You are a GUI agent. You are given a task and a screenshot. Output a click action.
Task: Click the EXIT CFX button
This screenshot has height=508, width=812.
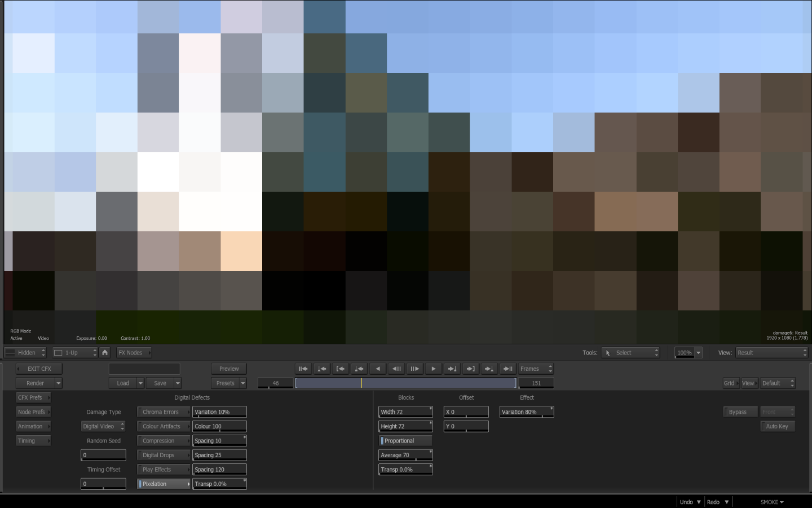(39, 369)
